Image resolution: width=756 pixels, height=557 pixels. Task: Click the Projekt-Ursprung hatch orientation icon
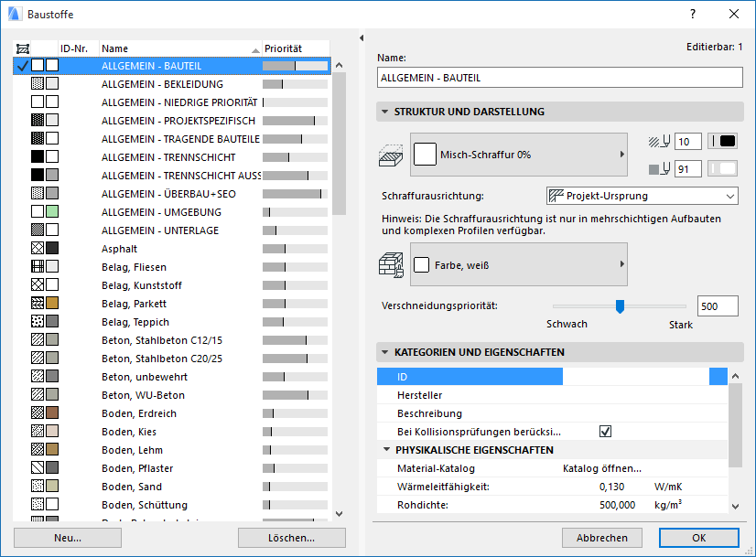click(x=556, y=196)
